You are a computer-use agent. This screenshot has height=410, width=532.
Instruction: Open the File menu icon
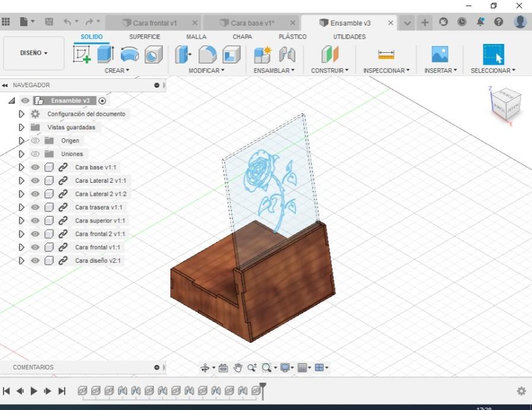pos(23,22)
